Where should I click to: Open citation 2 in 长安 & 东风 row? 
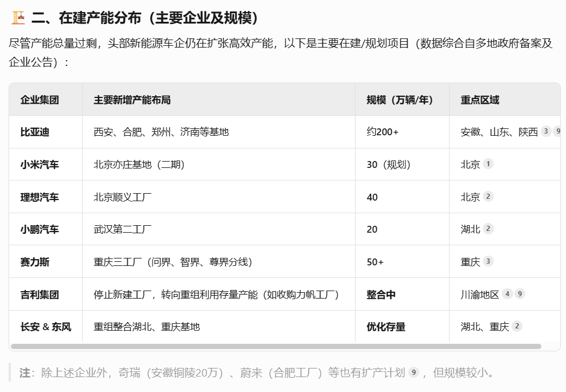click(x=517, y=326)
